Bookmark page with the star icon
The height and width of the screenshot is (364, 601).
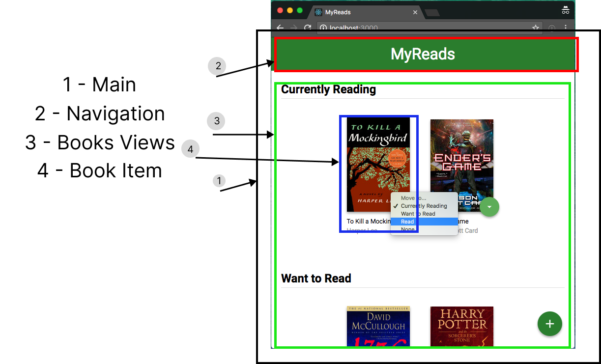536,28
